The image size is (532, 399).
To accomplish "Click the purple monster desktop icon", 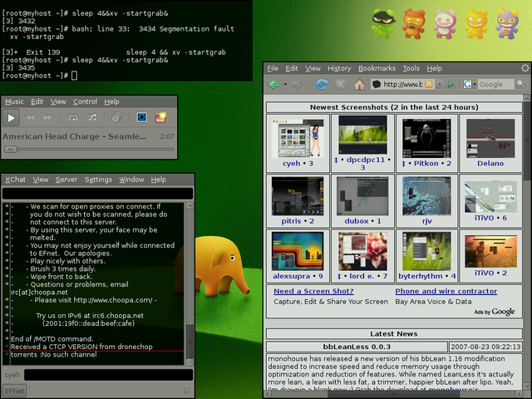I will coord(508,24).
